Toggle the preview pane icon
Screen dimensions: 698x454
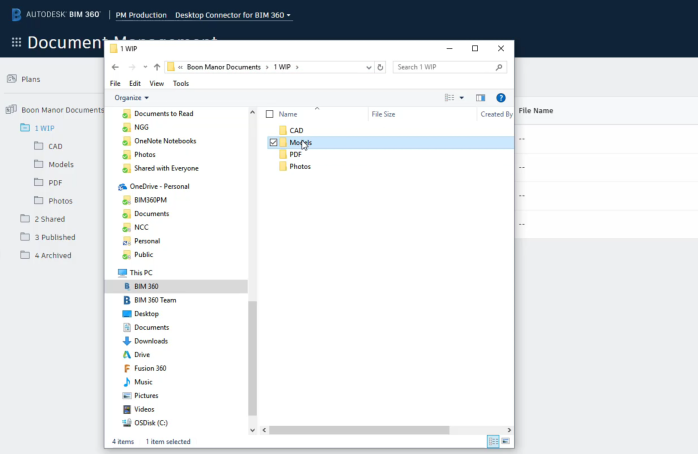(x=480, y=98)
